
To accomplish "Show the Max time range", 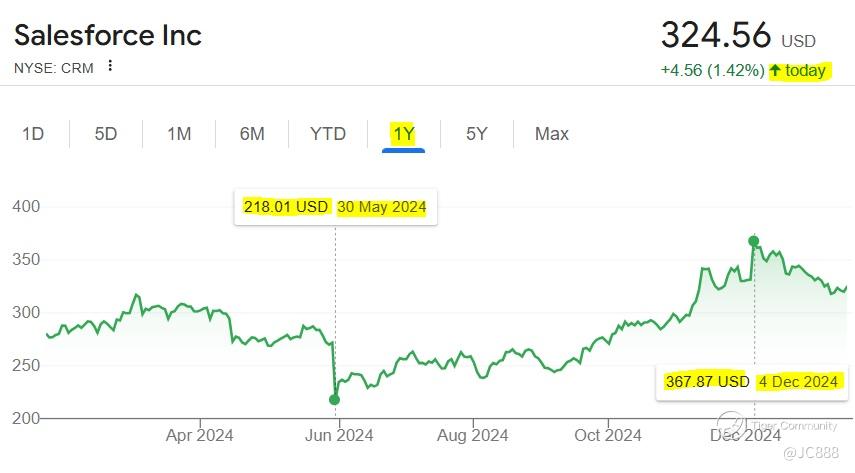I will click(x=552, y=134).
